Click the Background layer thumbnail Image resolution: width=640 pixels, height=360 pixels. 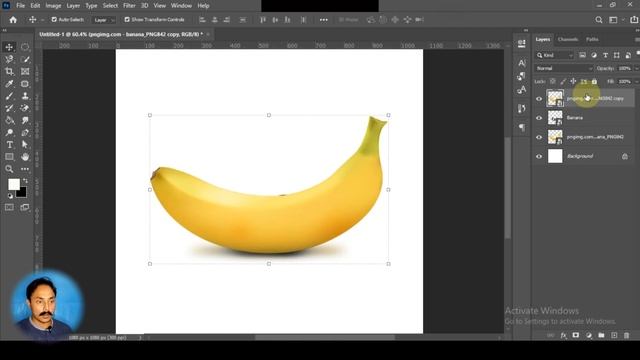(x=555, y=156)
